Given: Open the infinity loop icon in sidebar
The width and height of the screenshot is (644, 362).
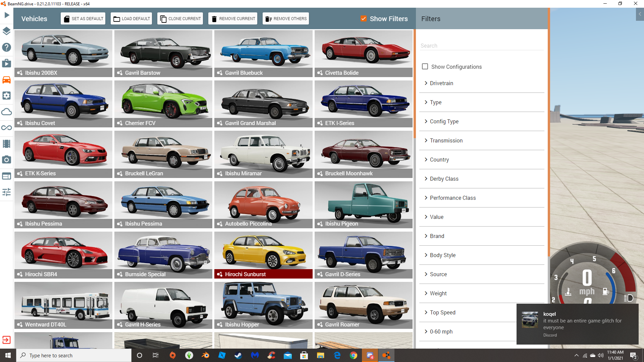Looking at the screenshot, I should pyautogui.click(x=7, y=128).
